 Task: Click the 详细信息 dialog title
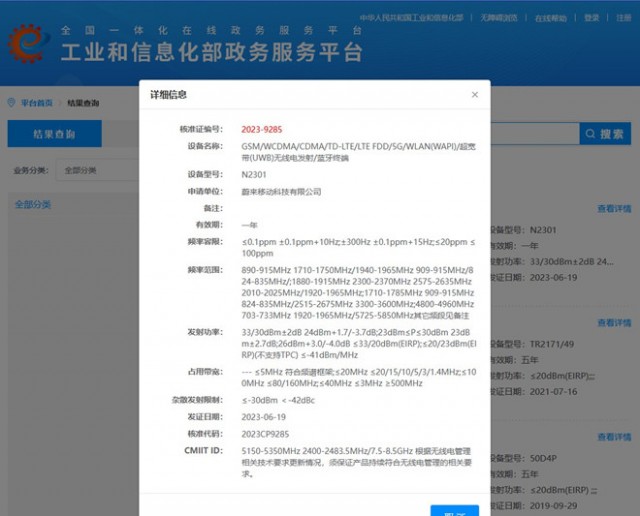[169, 95]
